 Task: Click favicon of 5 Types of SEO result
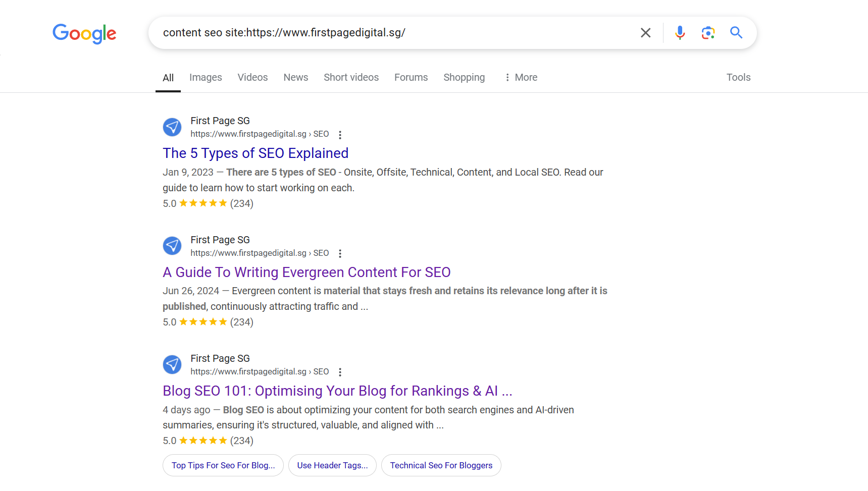click(x=172, y=127)
